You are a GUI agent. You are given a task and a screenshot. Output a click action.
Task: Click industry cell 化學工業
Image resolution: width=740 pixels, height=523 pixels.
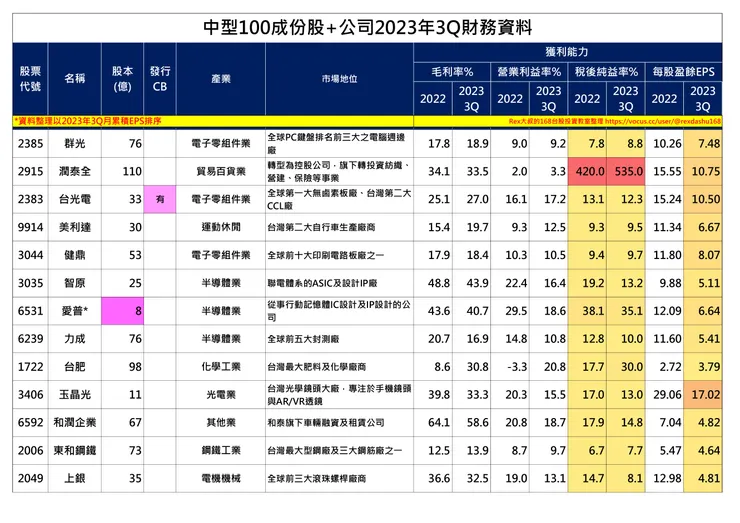(x=221, y=366)
